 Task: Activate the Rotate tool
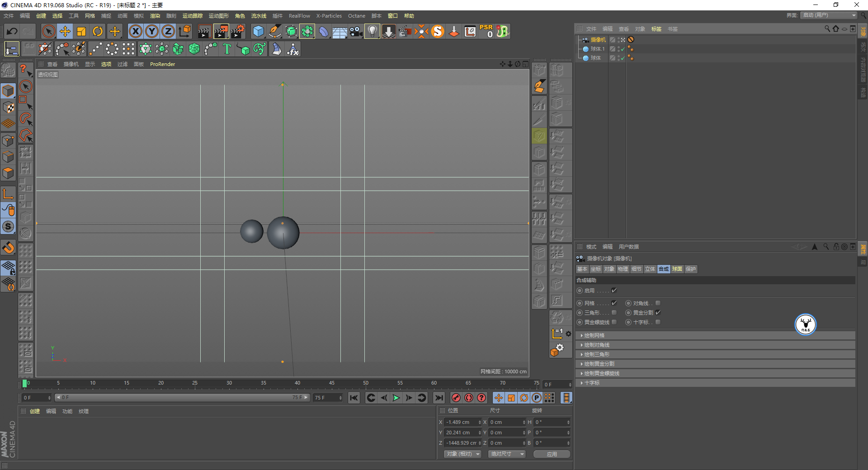tap(98, 31)
